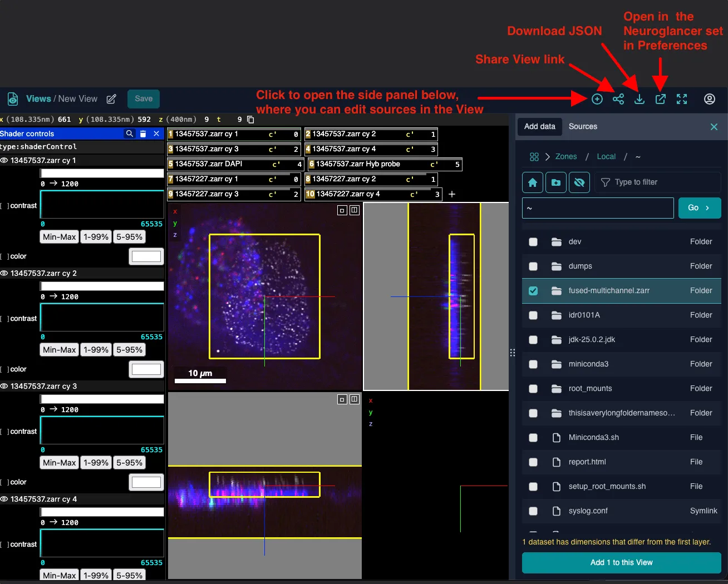
Task: Click the edit view name pencil icon
Action: pyautogui.click(x=111, y=99)
